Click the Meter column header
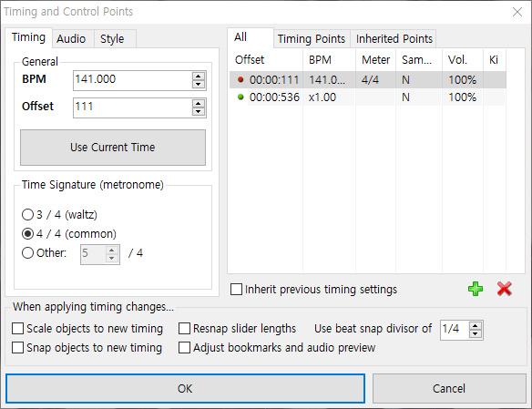This screenshot has height=409, width=532. tap(375, 60)
